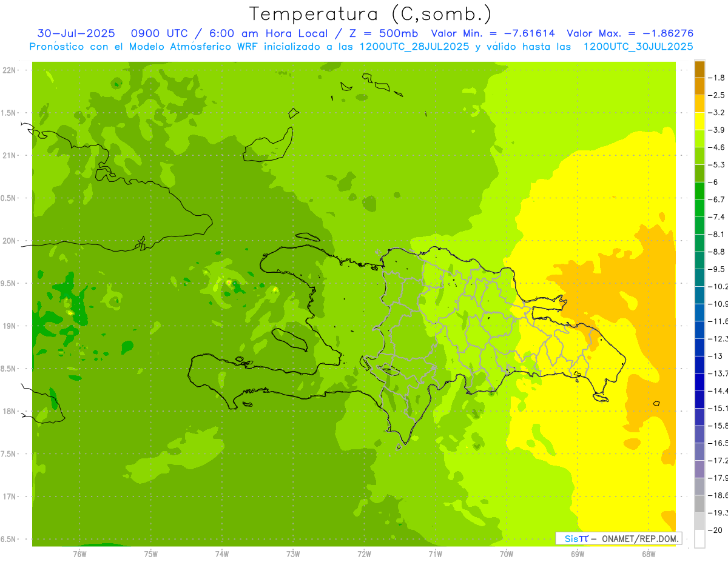Click the -14.4 legend value
The width and height of the screenshot is (728, 562).
click(x=719, y=390)
